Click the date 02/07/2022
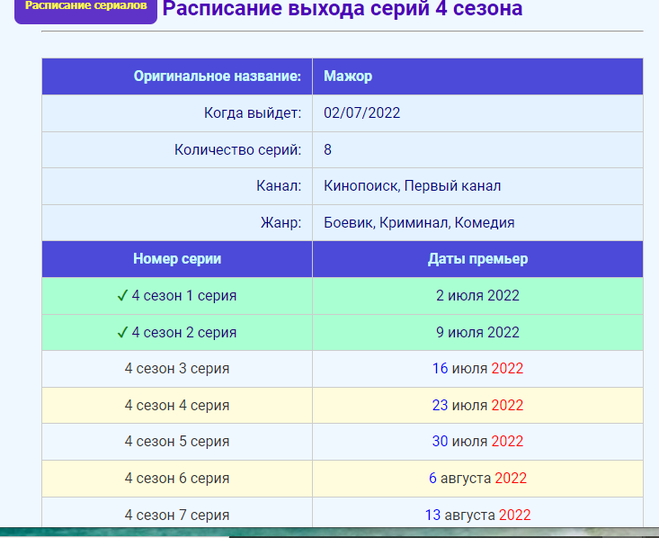659x538 pixels. (x=361, y=113)
